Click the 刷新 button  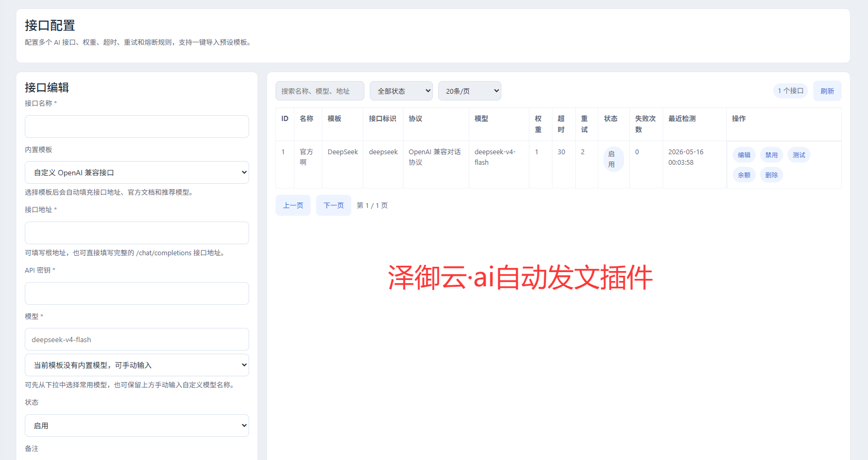point(827,91)
